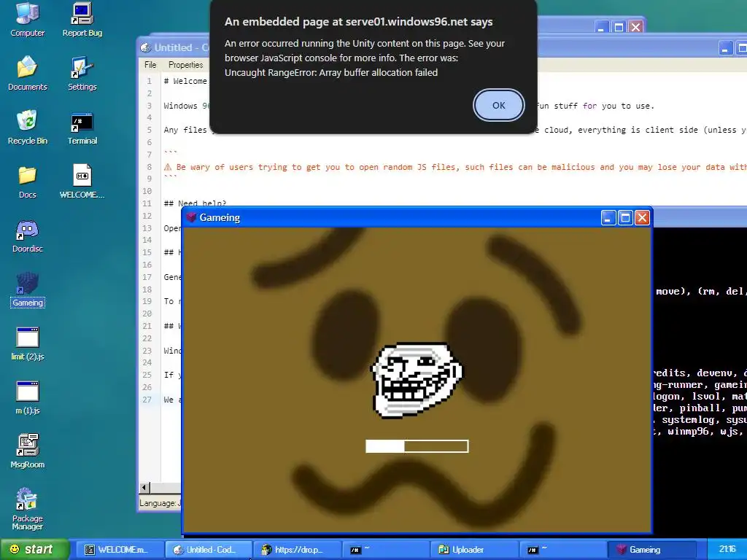Image resolution: width=747 pixels, height=560 pixels.
Task: Open the Package Manager desktop icon
Action: click(x=27, y=508)
